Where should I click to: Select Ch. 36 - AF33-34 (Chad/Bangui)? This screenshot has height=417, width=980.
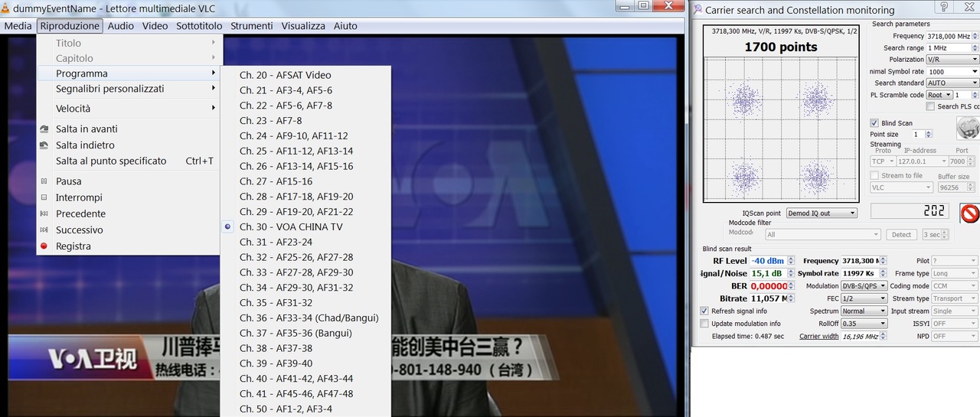(305, 318)
